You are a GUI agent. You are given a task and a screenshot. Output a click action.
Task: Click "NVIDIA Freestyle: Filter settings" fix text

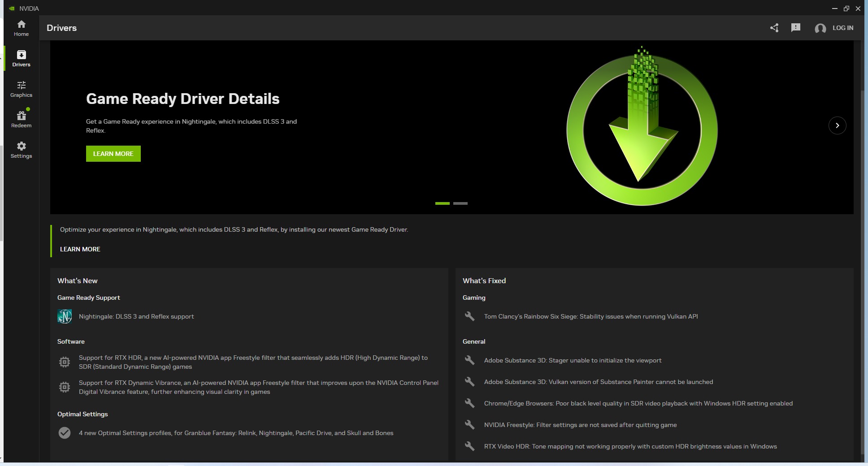click(x=581, y=425)
